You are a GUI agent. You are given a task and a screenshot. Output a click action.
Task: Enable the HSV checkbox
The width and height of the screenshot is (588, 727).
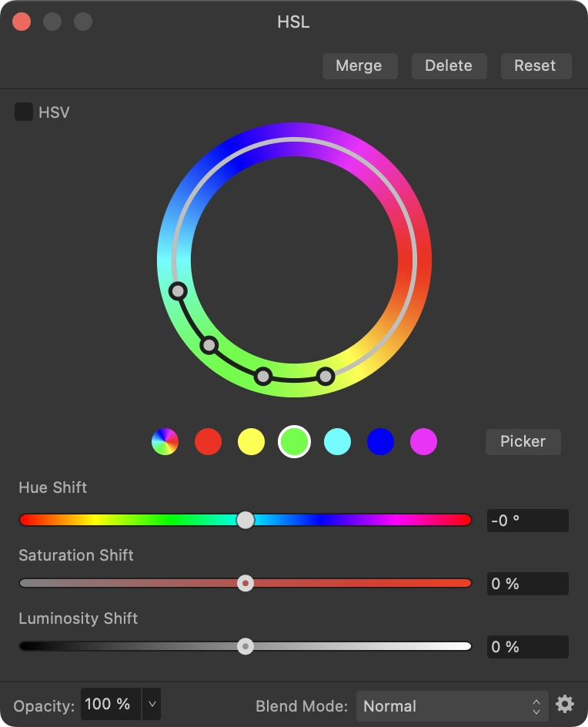coord(23,112)
